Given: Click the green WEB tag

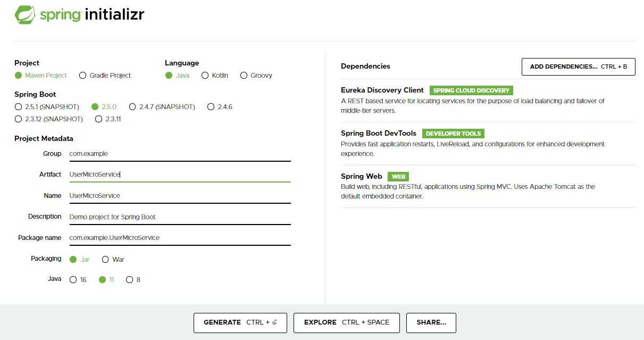Looking at the screenshot, I should coord(398,177).
